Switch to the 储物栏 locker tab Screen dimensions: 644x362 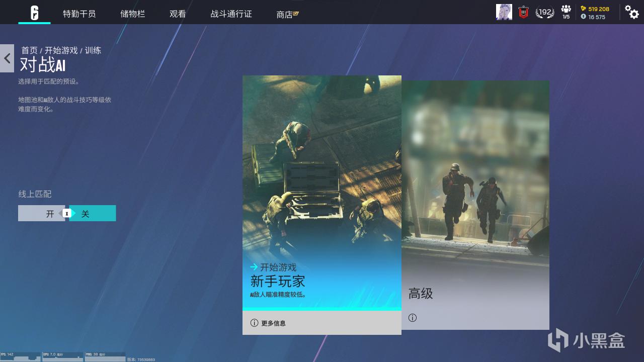(x=133, y=14)
